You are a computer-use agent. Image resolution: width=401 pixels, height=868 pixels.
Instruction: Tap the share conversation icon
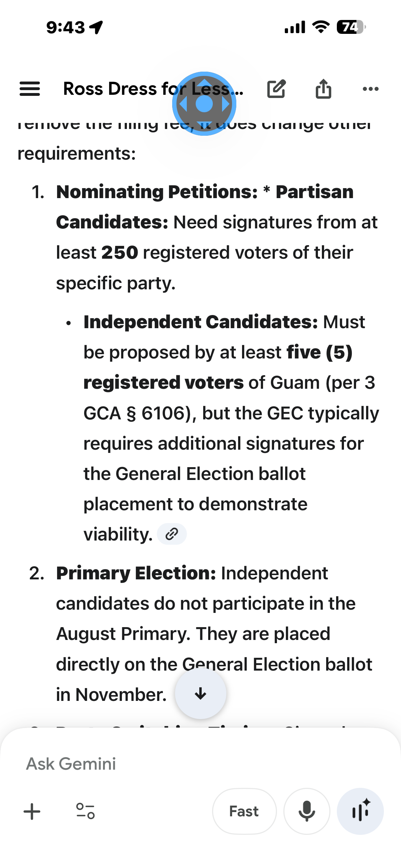click(x=323, y=89)
